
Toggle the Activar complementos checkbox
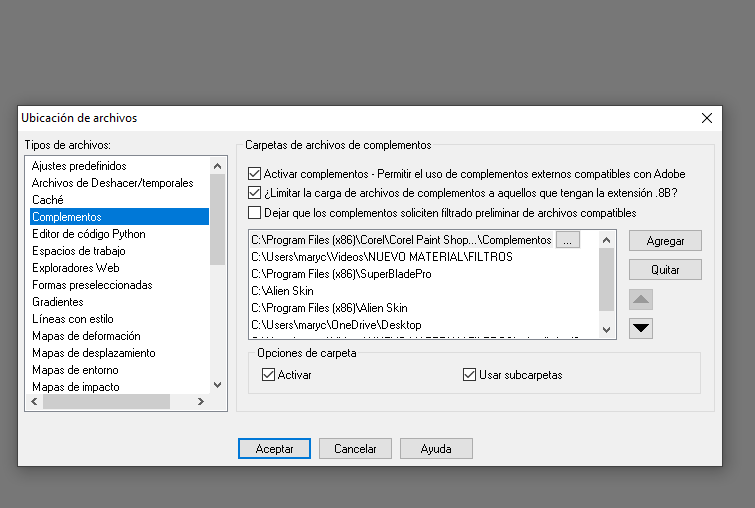[x=254, y=174]
